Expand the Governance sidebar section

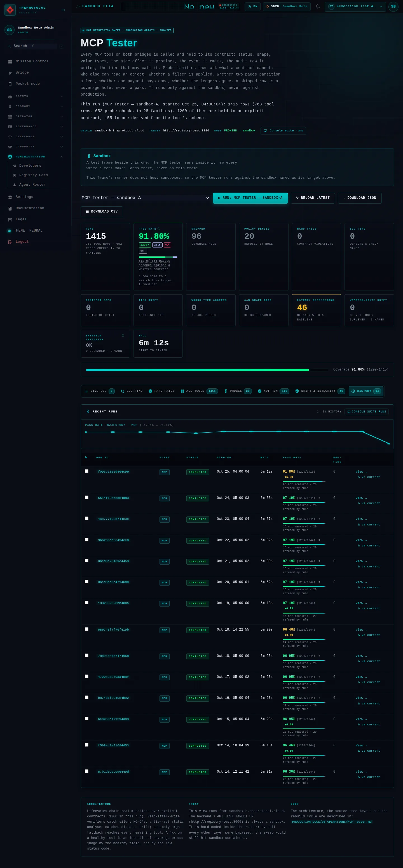pyautogui.click(x=36, y=127)
